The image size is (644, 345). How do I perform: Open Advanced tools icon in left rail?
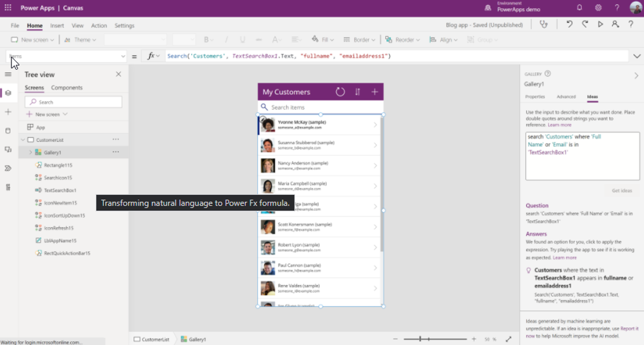click(x=8, y=187)
